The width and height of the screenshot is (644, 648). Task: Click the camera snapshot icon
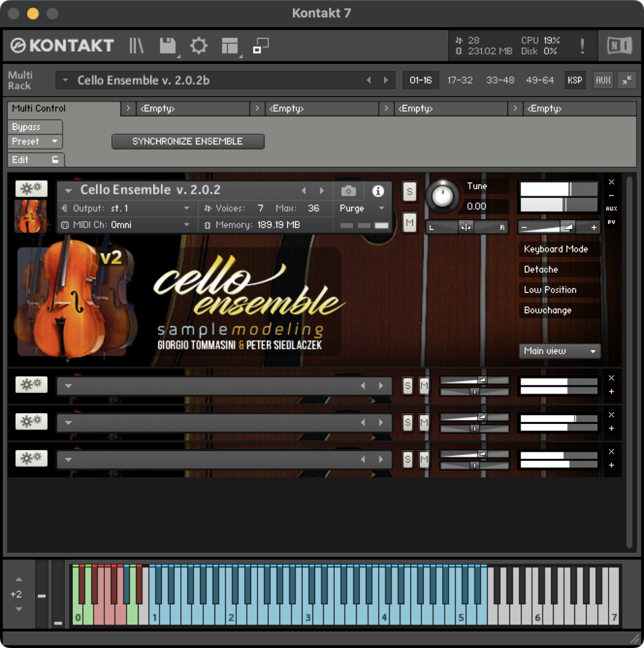348,191
